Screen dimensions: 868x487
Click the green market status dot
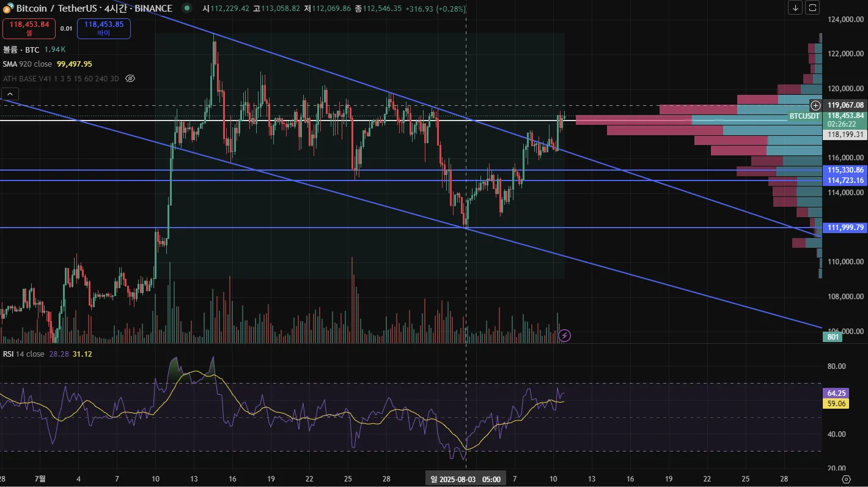pos(186,9)
